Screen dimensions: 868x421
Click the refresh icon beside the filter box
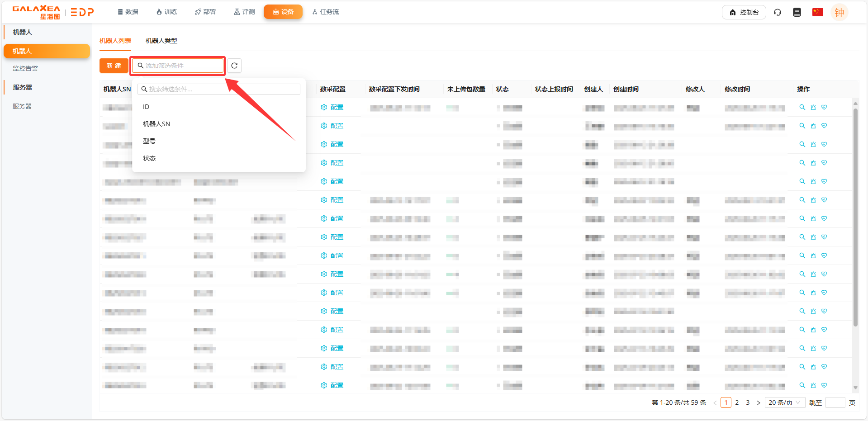(234, 66)
